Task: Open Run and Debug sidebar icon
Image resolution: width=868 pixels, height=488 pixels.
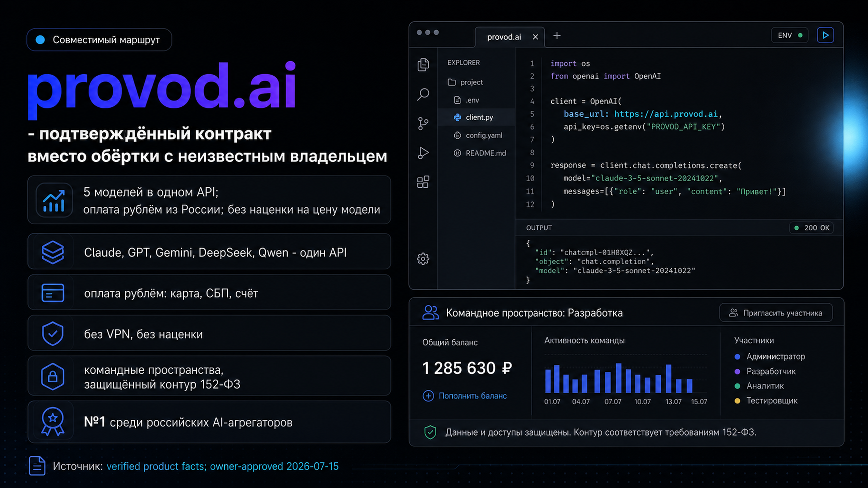Action: 423,153
